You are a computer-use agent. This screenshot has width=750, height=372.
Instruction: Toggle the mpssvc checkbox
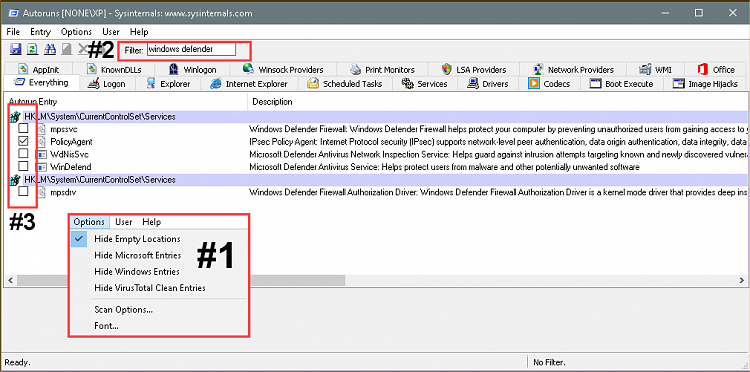(x=23, y=129)
